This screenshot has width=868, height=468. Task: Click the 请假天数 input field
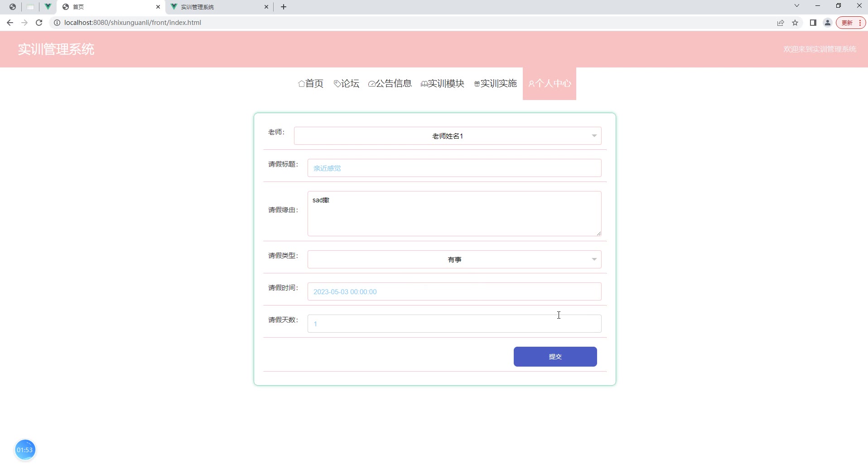[x=454, y=324]
